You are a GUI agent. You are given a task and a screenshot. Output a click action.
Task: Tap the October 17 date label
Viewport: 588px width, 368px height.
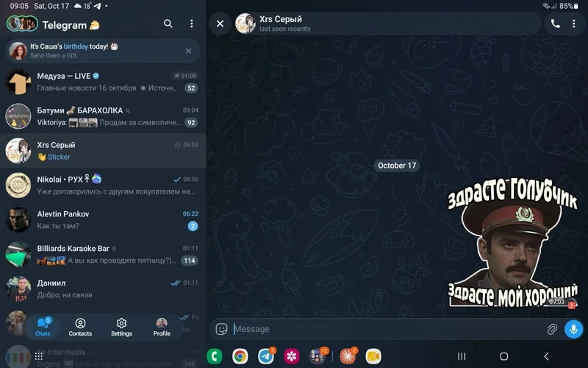pos(397,166)
